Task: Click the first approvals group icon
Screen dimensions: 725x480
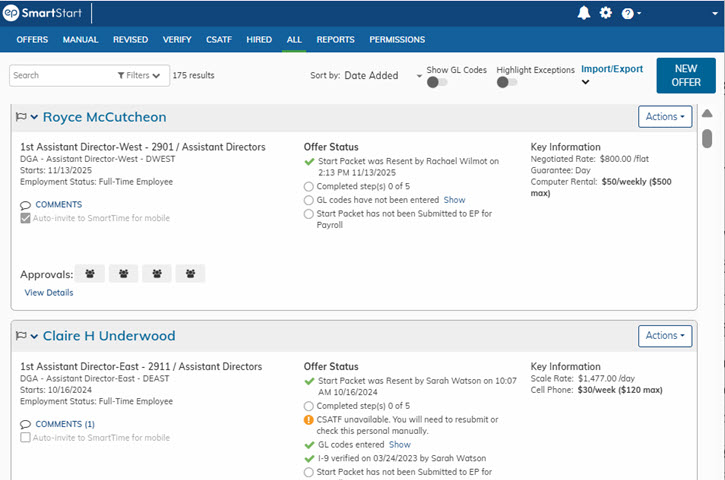Action: click(x=90, y=274)
